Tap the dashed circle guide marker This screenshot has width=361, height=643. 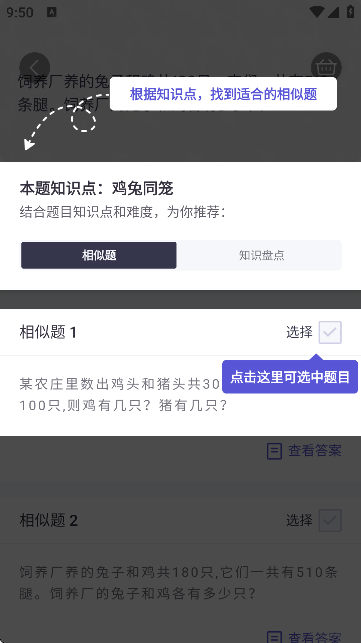click(84, 120)
